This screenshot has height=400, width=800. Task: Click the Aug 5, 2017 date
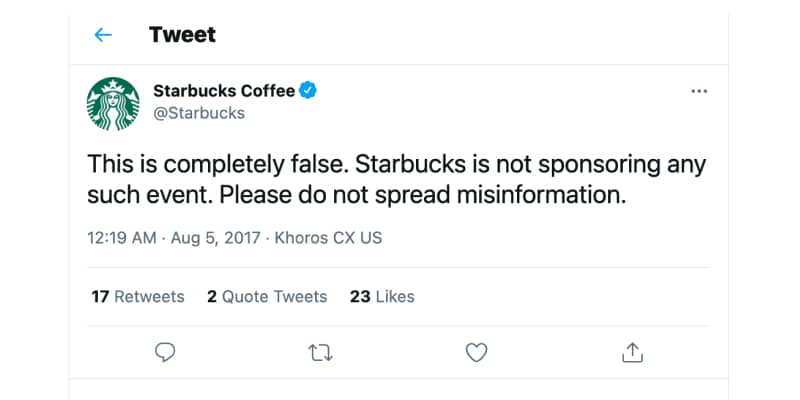pos(215,238)
